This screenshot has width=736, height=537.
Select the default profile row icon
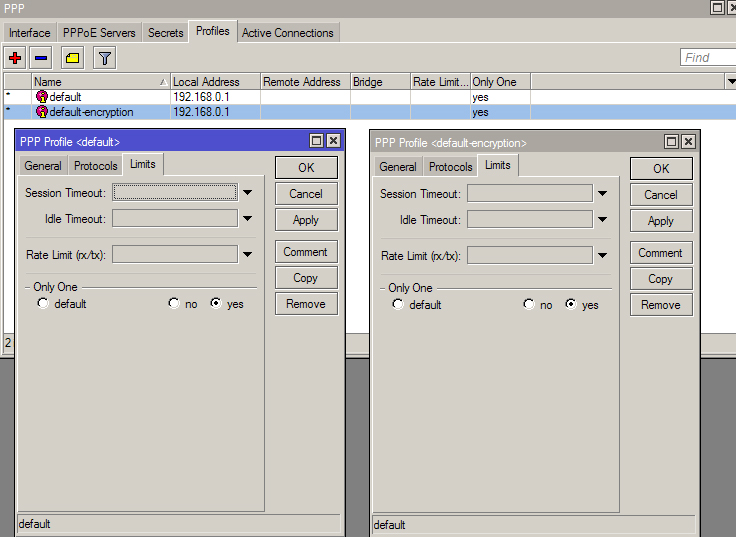[x=42, y=97]
